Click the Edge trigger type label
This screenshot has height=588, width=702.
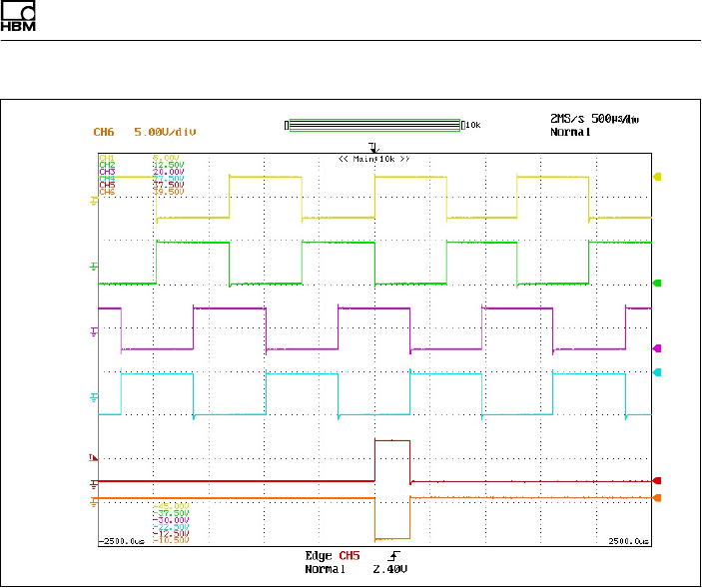(x=319, y=556)
